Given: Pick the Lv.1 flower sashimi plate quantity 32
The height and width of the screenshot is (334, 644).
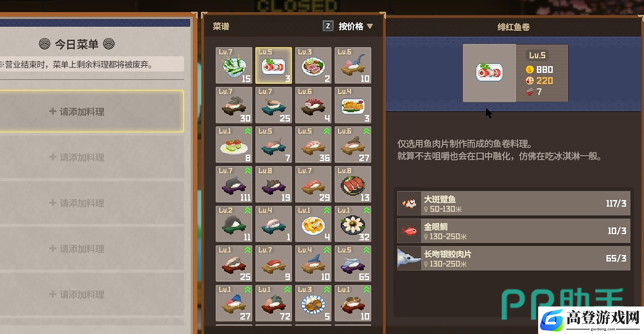Looking at the screenshot, I should pos(353,224).
